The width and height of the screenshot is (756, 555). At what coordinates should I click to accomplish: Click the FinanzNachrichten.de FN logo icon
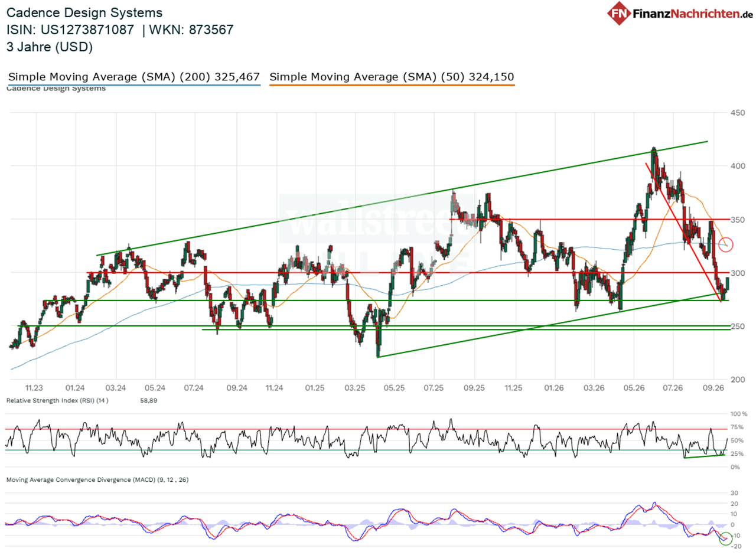pyautogui.click(x=618, y=13)
